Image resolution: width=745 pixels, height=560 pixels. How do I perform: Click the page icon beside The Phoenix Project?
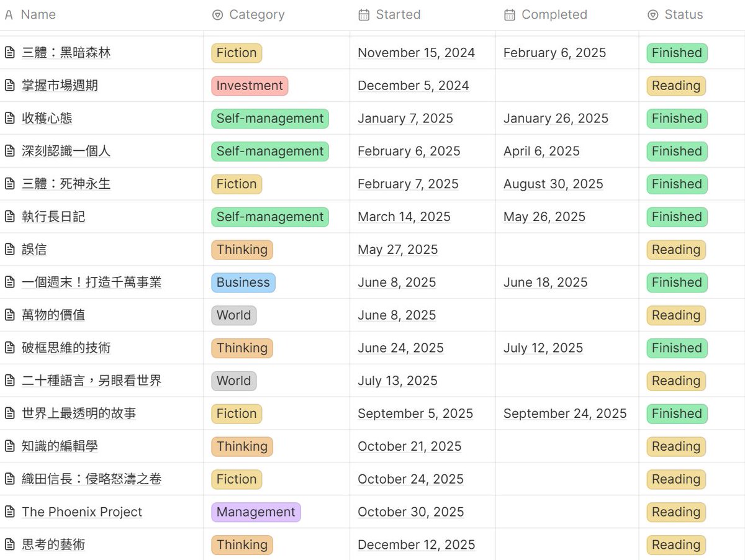(9, 512)
